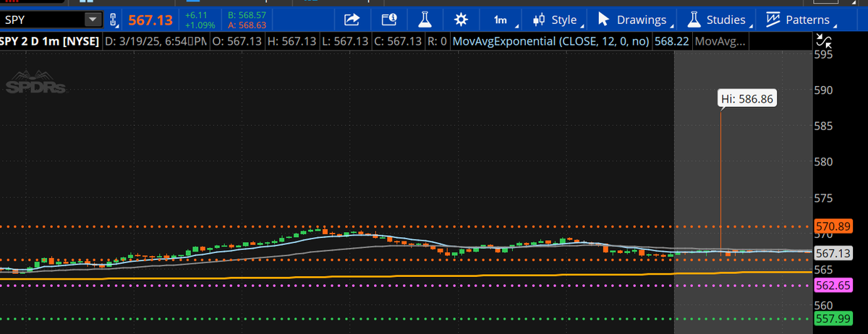Click the Hi: 586.86 price bubble
Image resolution: width=868 pixels, height=334 pixels.
point(748,98)
